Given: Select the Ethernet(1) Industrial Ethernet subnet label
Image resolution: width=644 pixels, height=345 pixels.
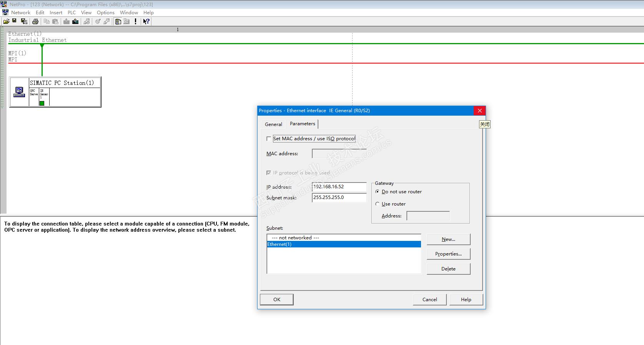Looking at the screenshot, I should (37, 37).
